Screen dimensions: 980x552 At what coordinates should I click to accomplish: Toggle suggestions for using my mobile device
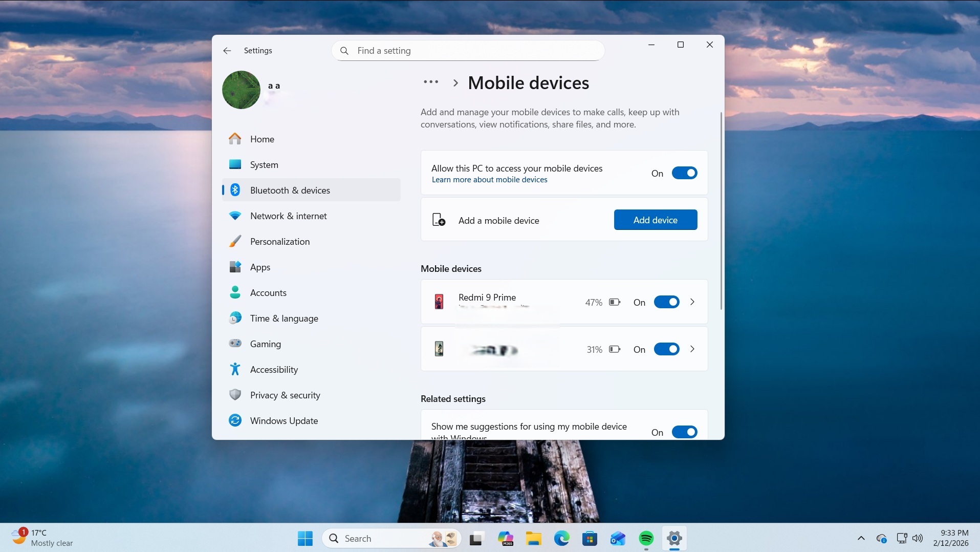[684, 432]
